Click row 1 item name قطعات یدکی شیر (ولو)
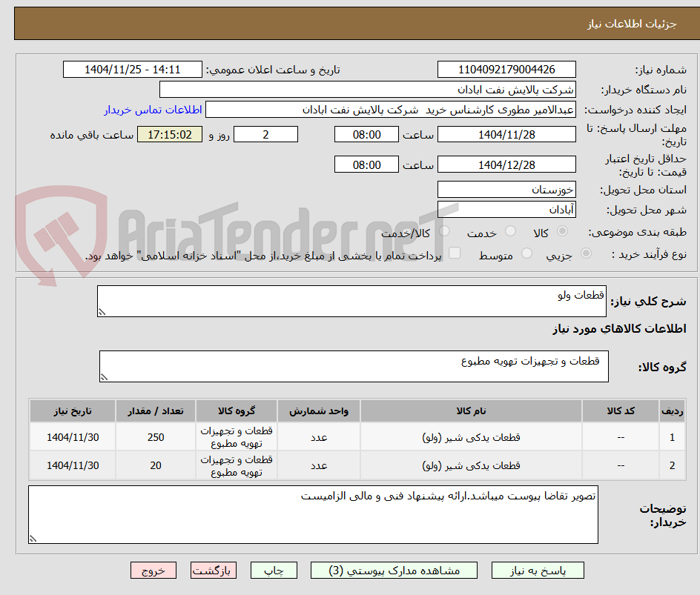700x595 pixels. click(x=471, y=437)
